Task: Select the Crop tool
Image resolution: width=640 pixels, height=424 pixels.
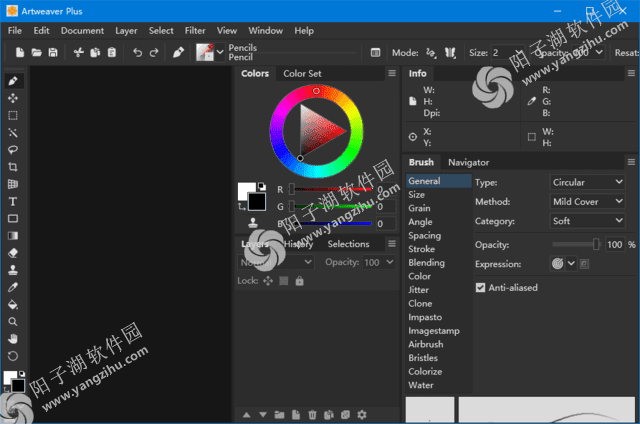Action: [x=13, y=167]
